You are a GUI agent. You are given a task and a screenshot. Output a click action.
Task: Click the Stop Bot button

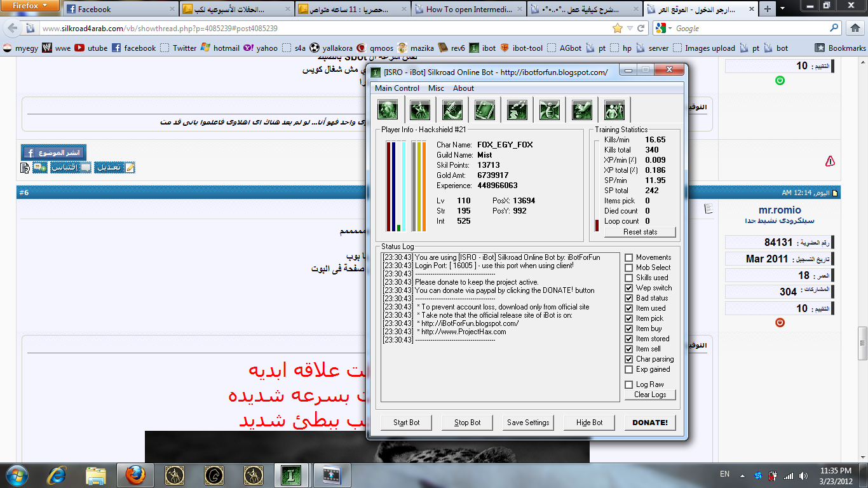(x=467, y=423)
